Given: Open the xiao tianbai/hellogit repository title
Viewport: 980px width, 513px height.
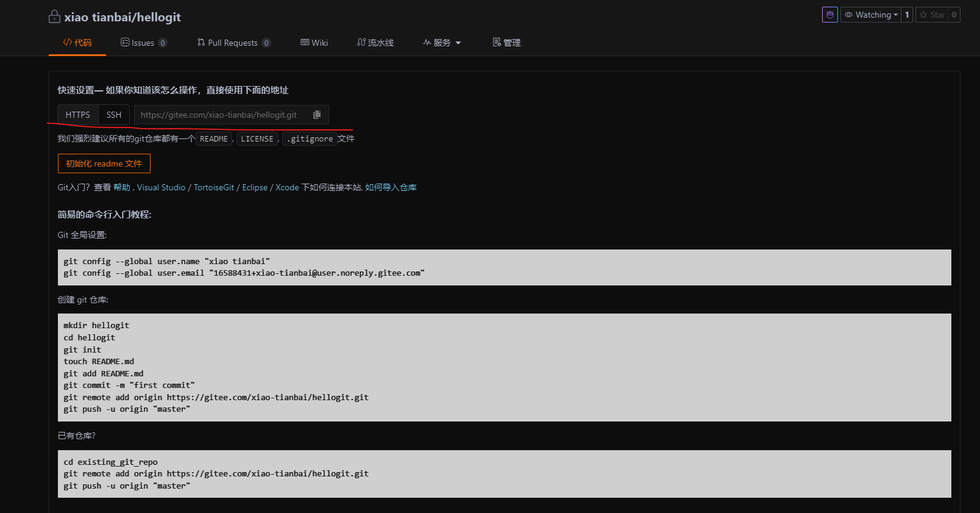Looking at the screenshot, I should 122,17.
